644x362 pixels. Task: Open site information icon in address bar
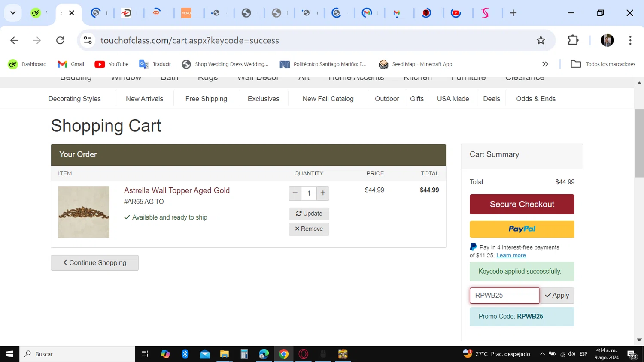click(88, 40)
